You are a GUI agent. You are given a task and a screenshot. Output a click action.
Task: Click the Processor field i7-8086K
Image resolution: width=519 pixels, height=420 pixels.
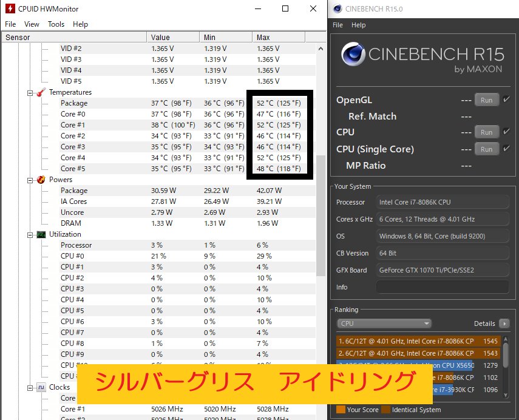click(442, 202)
